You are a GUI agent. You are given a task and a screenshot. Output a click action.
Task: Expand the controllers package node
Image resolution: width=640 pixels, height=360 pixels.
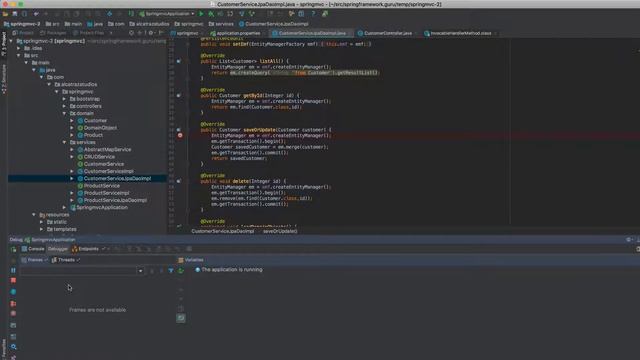64,106
